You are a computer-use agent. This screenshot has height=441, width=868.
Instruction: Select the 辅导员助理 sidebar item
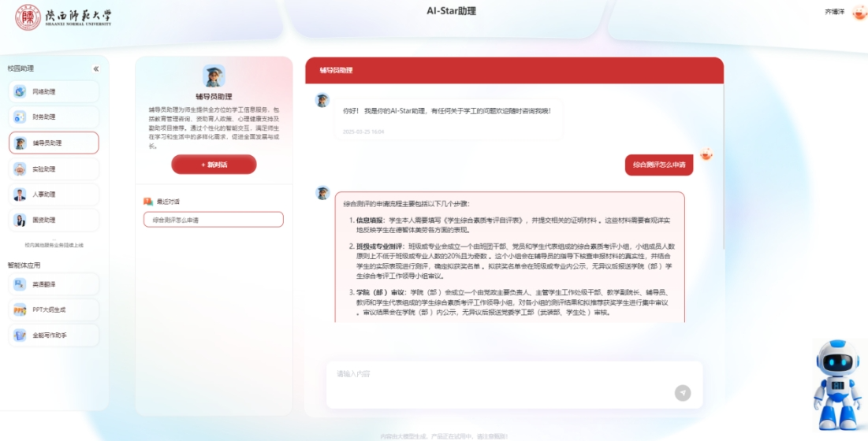54,143
